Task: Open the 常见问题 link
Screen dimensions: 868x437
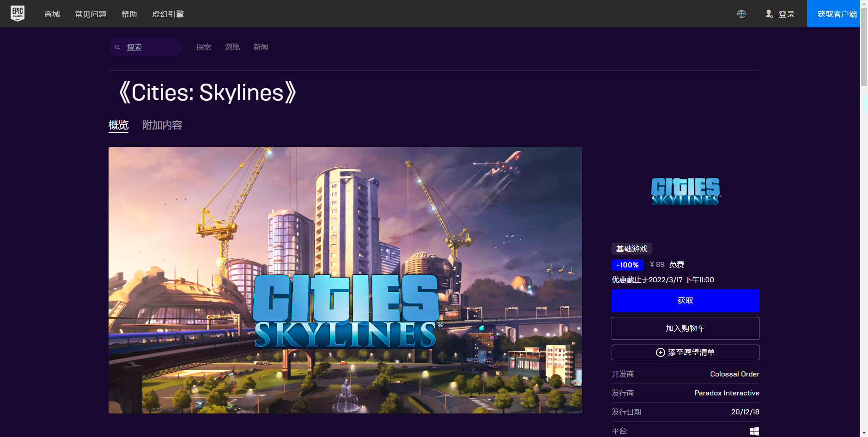Action: (x=90, y=14)
